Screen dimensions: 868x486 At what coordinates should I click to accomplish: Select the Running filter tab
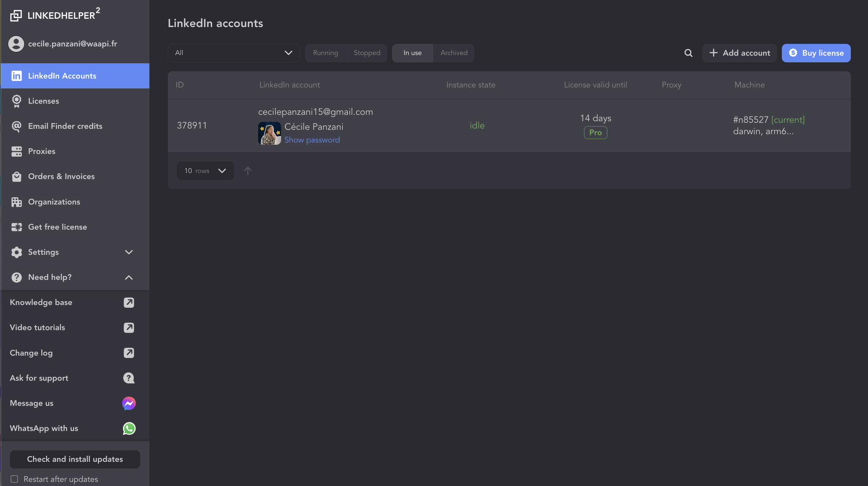tap(326, 52)
